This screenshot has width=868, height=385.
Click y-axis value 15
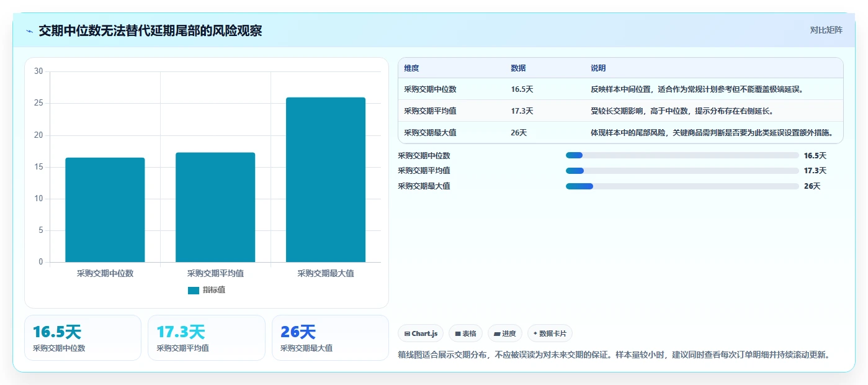(x=38, y=167)
